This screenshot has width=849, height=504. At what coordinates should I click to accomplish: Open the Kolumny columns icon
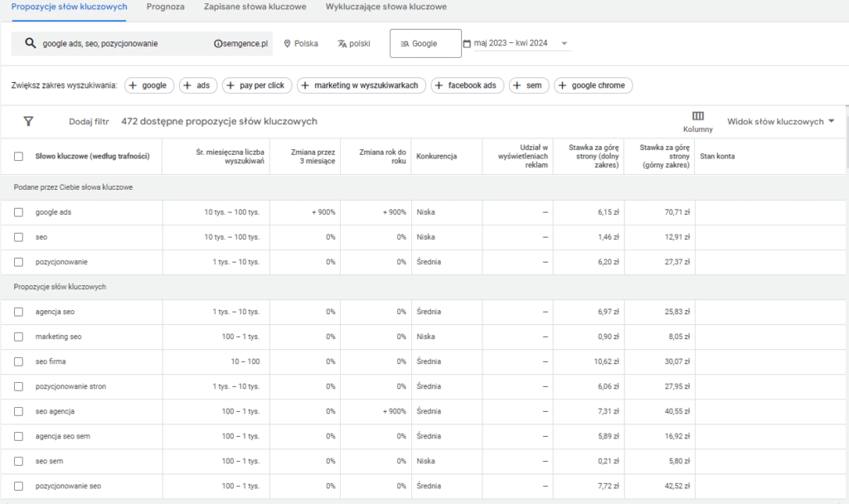(x=697, y=117)
